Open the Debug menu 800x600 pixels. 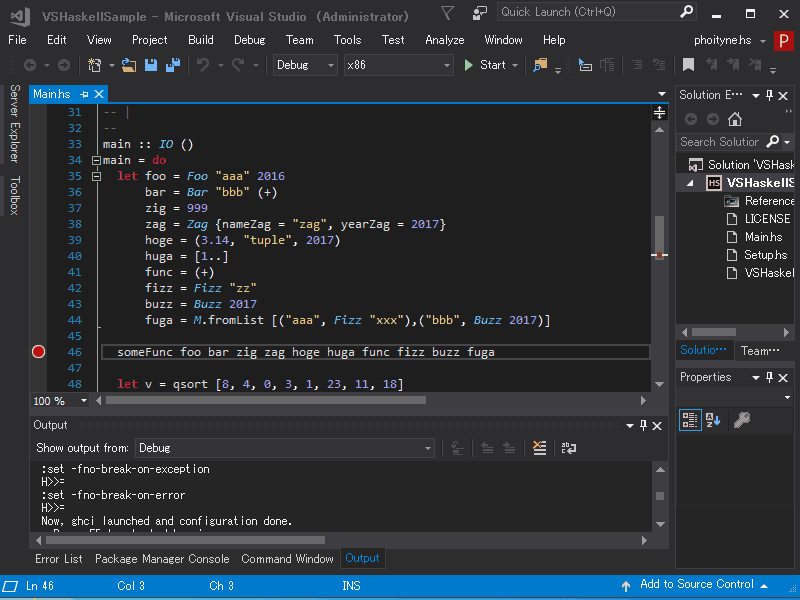point(249,40)
